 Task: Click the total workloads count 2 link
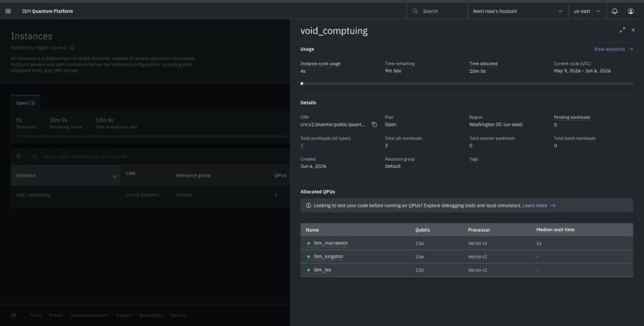(x=302, y=146)
